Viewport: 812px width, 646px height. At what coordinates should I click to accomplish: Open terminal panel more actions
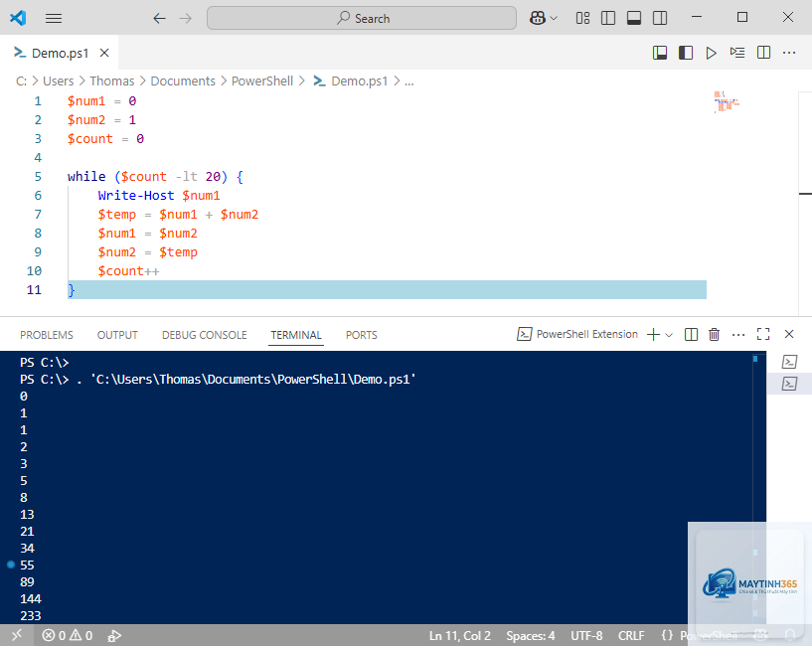coord(738,335)
